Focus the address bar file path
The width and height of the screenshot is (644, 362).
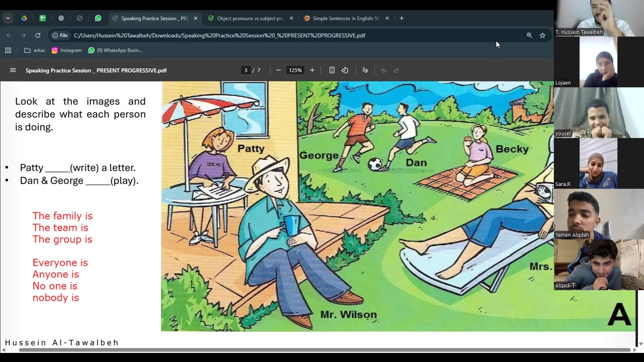pos(219,35)
